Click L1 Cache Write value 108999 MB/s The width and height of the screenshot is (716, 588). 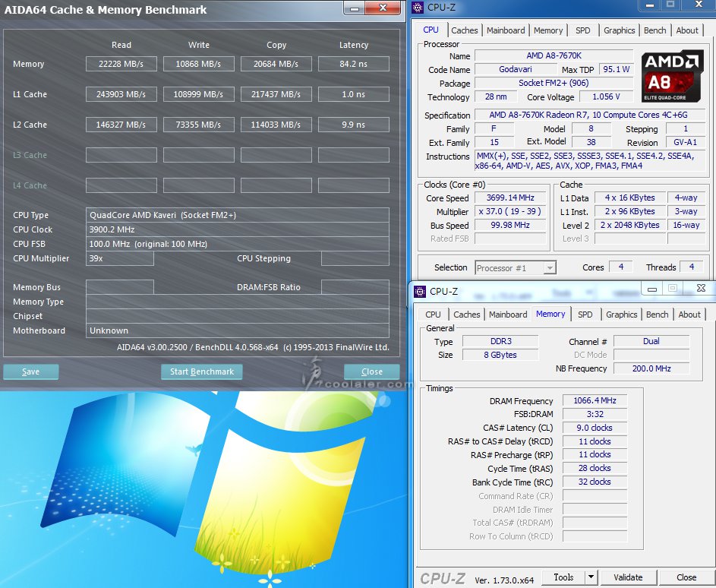(199, 94)
